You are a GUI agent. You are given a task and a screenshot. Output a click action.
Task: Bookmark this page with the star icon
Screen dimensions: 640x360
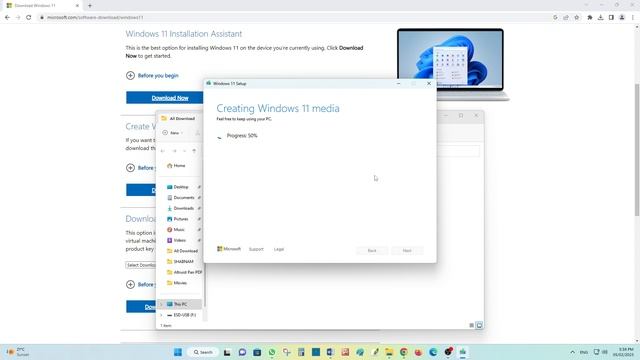point(576,18)
